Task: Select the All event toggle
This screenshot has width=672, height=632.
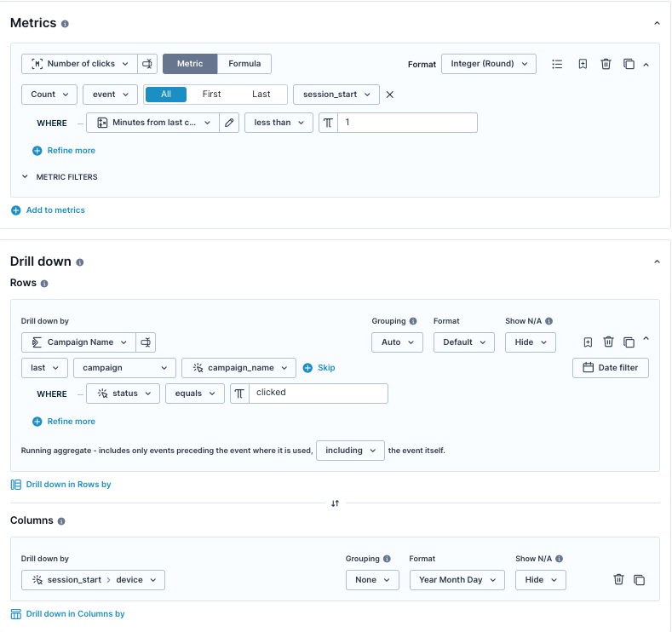Action: 166,95
